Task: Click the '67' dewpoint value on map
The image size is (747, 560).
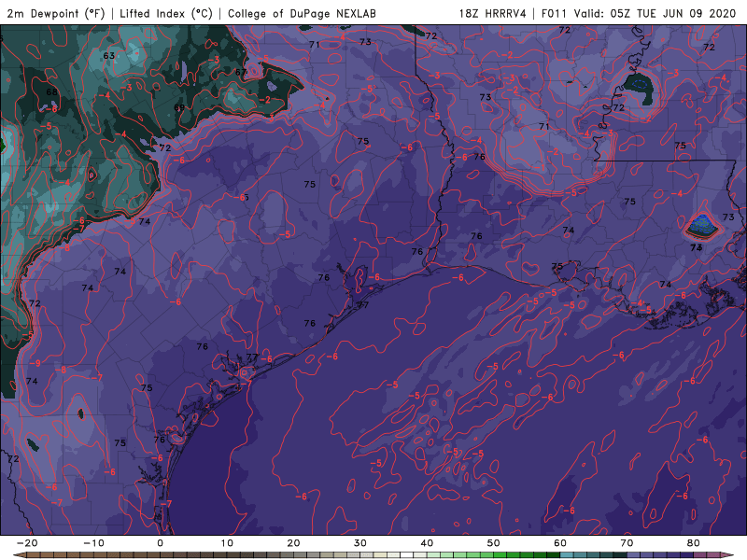Action: 241,73
